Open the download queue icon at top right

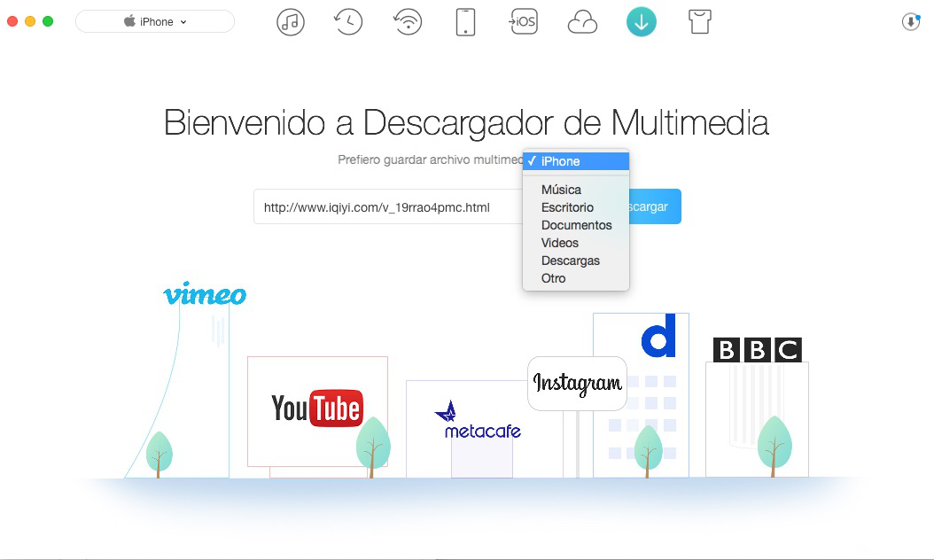911,22
